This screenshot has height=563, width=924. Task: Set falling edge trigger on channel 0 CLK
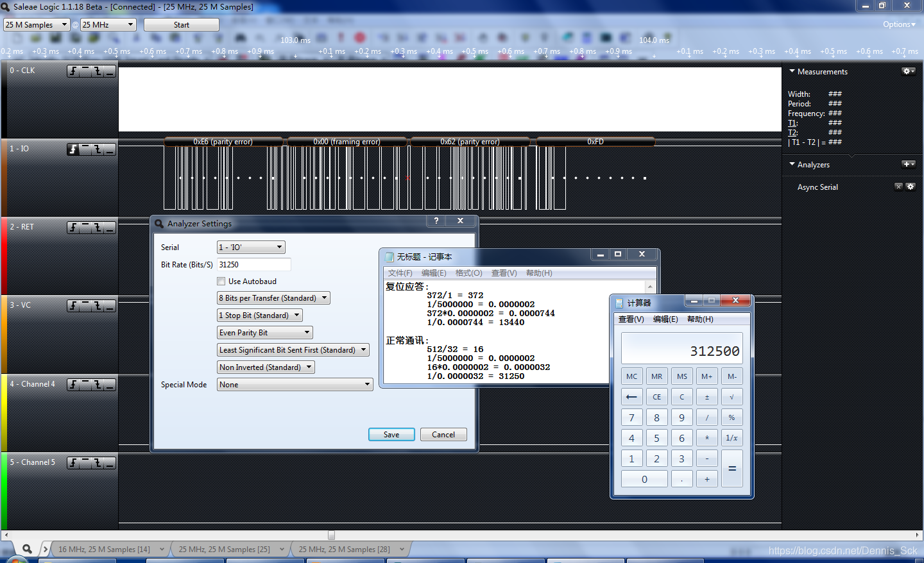click(x=98, y=71)
